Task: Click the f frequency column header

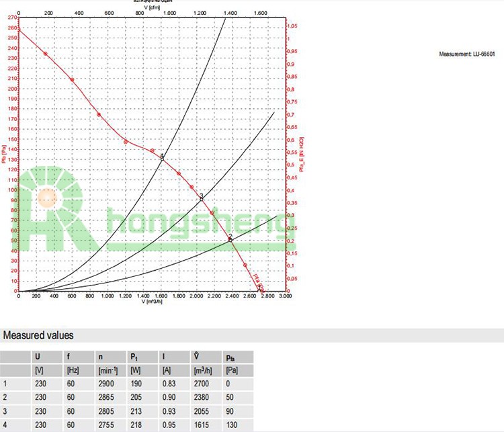Action: tap(69, 357)
